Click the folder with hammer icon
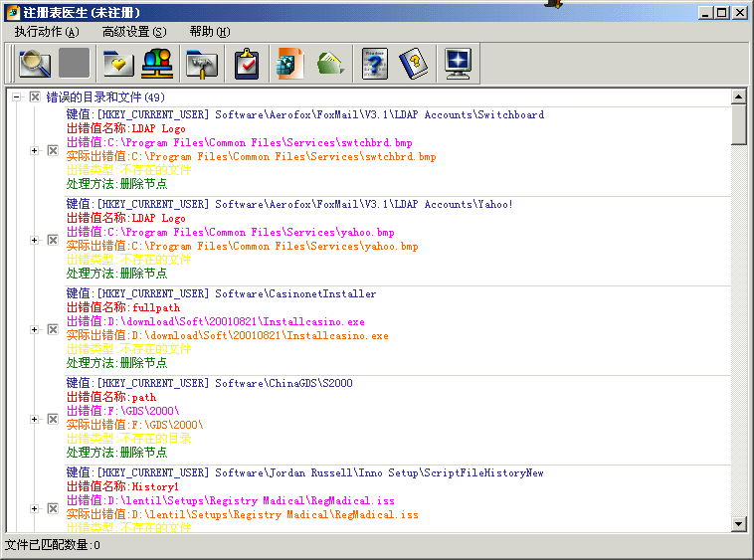Viewport: 754px width, 560px height. coord(202,64)
